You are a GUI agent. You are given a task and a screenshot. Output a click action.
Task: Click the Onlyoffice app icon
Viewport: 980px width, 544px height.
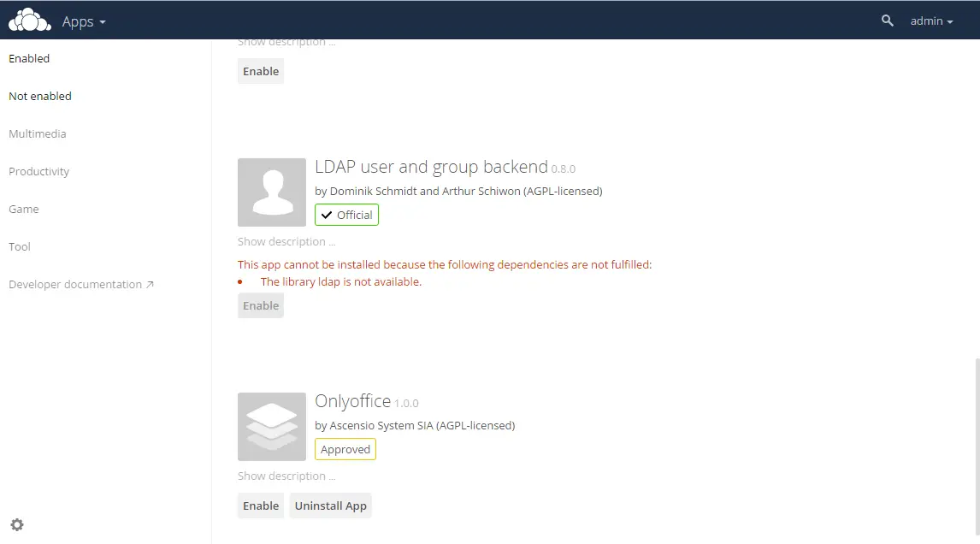coord(272,427)
